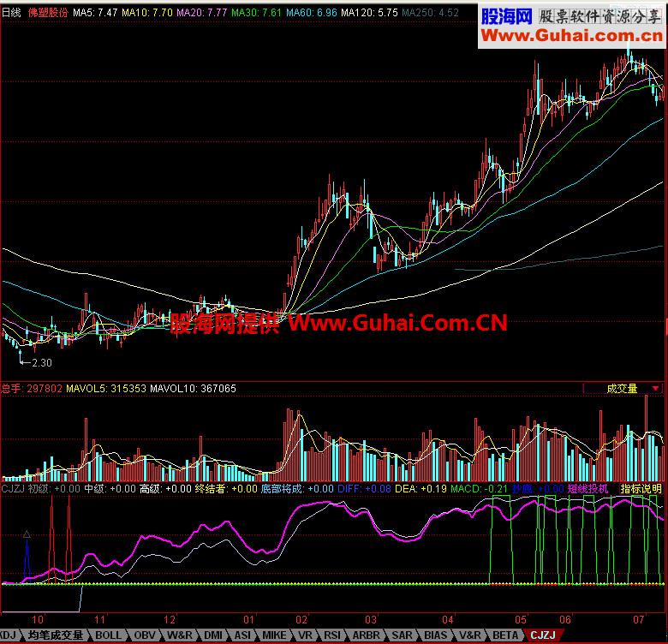
Task: Click month 11 on the time axis
Action: 99,620
